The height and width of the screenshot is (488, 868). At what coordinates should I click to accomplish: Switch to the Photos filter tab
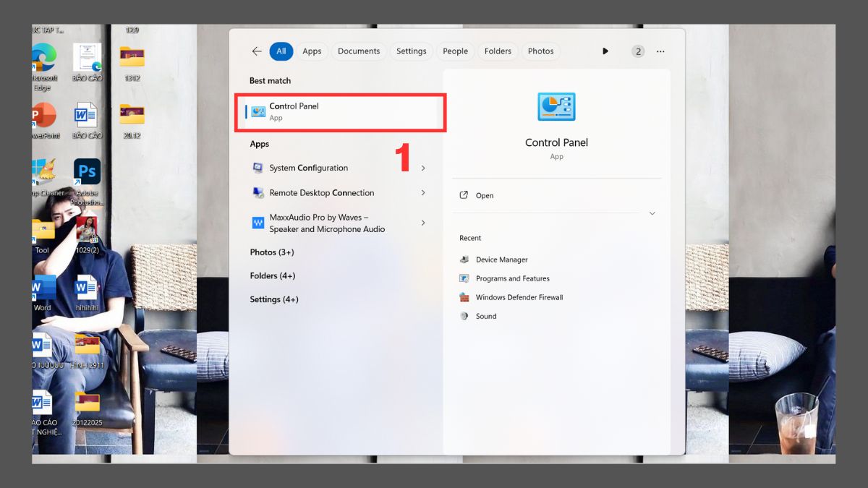click(x=540, y=51)
